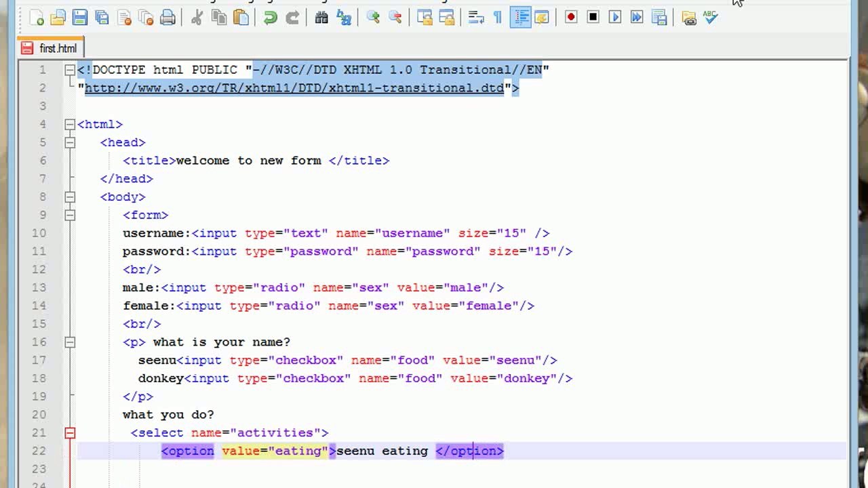Click the 'male:' text on line 13

point(141,287)
